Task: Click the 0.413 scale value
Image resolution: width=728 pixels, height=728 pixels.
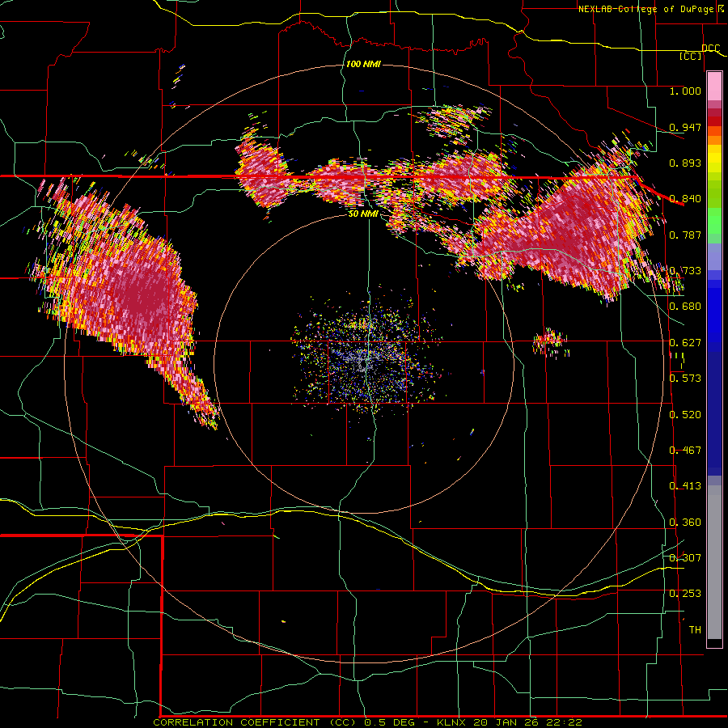Action: point(685,486)
